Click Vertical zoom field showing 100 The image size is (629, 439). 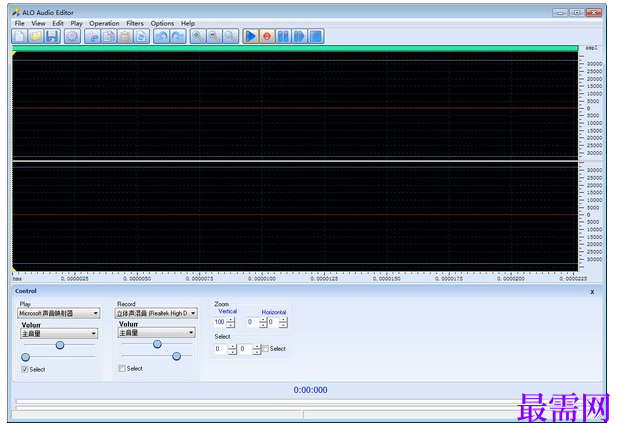[220, 322]
